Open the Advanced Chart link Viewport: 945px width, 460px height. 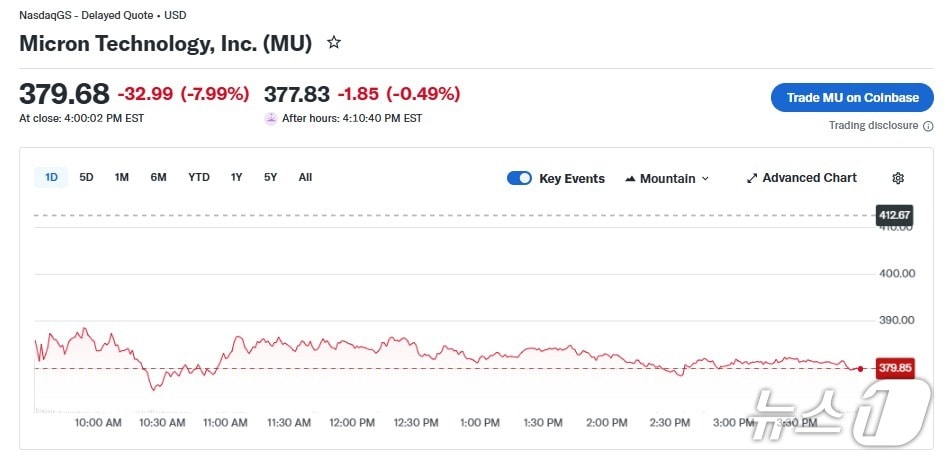pyautogui.click(x=809, y=178)
